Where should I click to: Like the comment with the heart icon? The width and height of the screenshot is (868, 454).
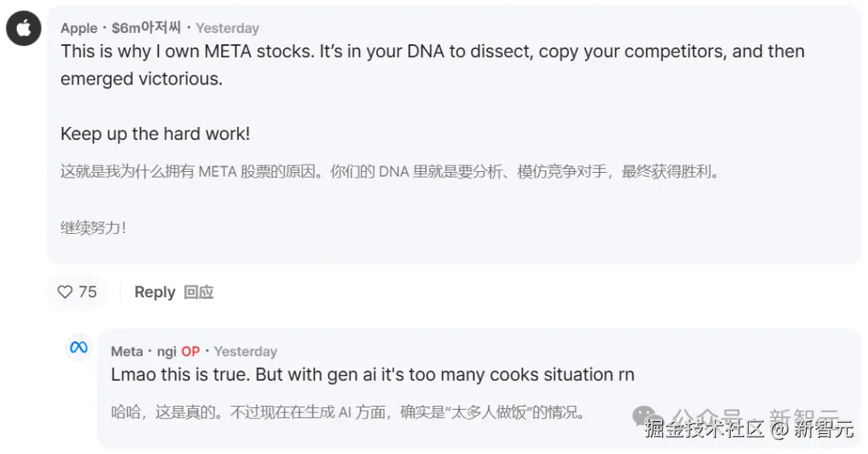pyautogui.click(x=65, y=292)
